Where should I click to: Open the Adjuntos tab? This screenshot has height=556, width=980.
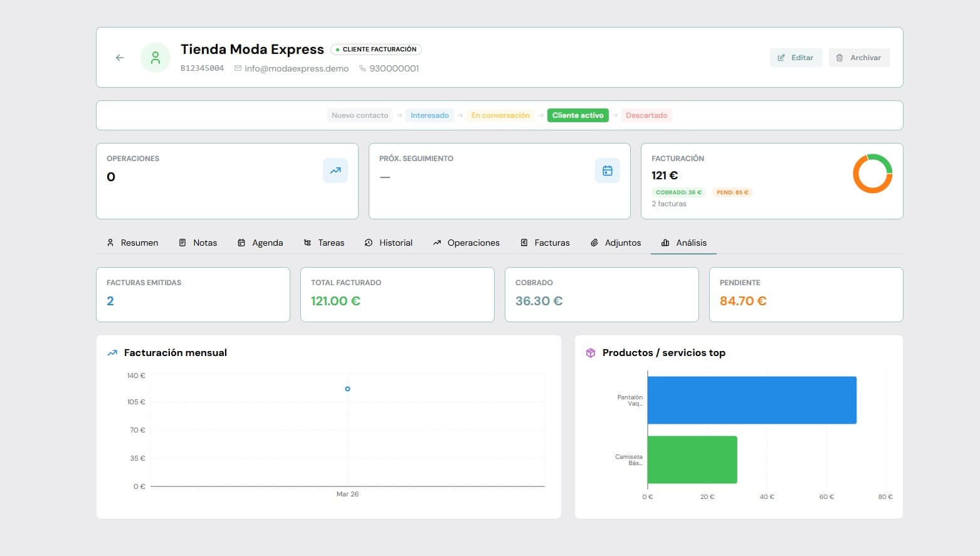coord(615,243)
